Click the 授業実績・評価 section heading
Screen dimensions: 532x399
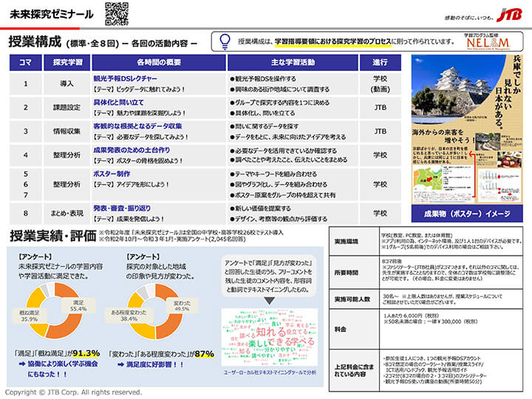(x=53, y=236)
